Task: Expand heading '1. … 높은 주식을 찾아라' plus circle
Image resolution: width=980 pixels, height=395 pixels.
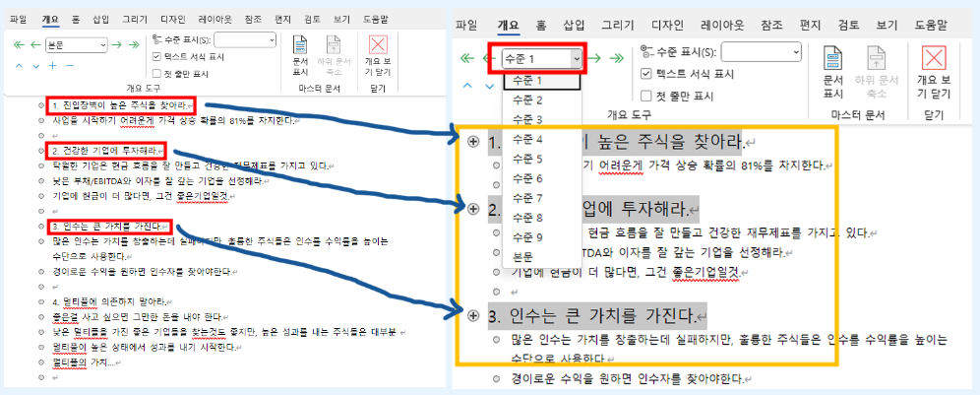Action: pos(473,142)
